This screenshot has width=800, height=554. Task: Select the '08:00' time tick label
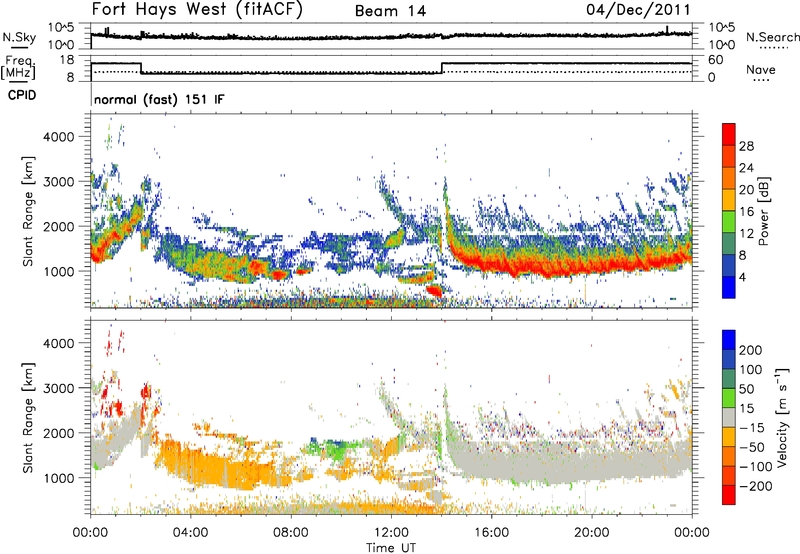click(290, 533)
